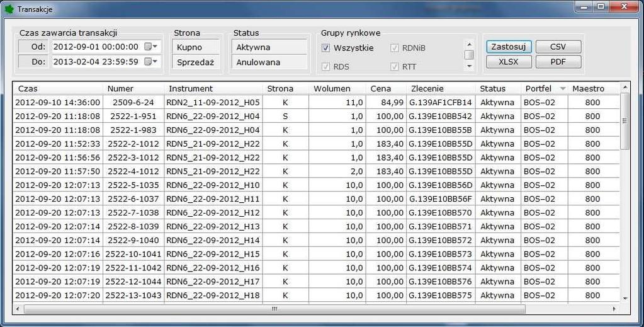Image resolution: width=644 pixels, height=327 pixels.
Task: Select time cell 2012-09-20 11:57:50
Action: click(58, 171)
